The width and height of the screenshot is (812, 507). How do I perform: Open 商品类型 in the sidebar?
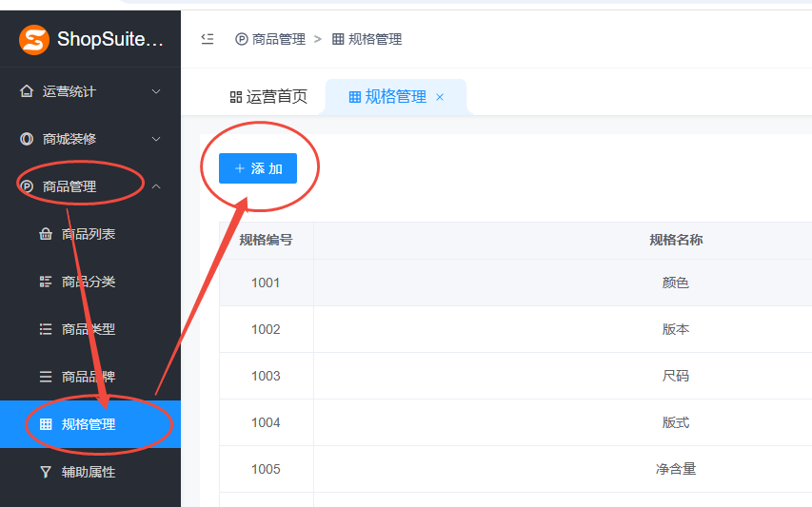tap(89, 329)
